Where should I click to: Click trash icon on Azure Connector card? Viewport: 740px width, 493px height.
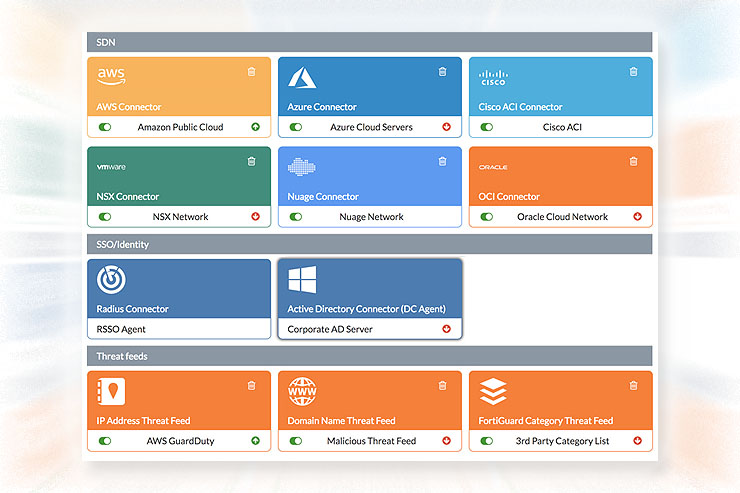(x=442, y=71)
